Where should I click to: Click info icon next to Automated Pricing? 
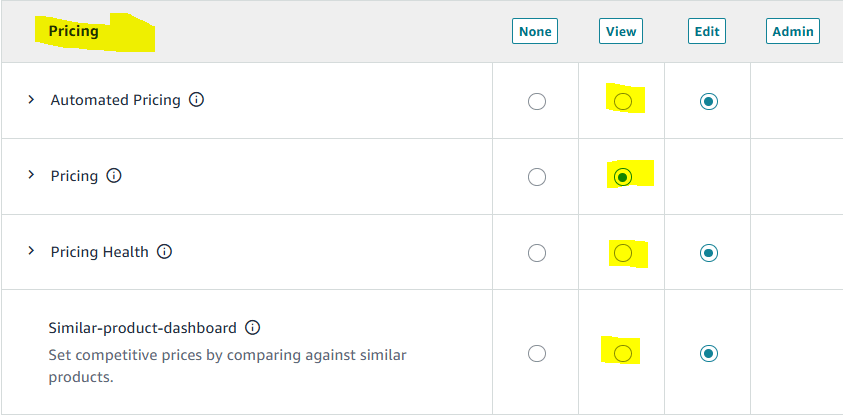point(197,100)
